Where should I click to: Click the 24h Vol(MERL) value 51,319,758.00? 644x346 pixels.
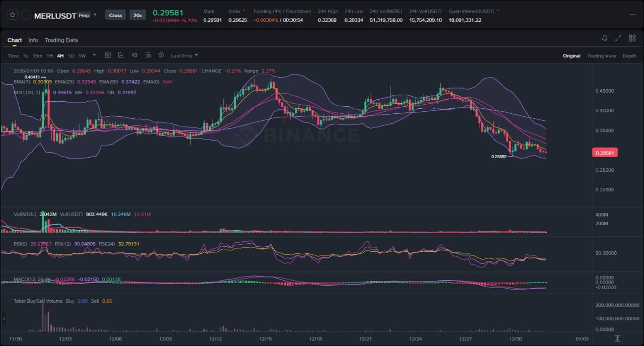coord(386,20)
